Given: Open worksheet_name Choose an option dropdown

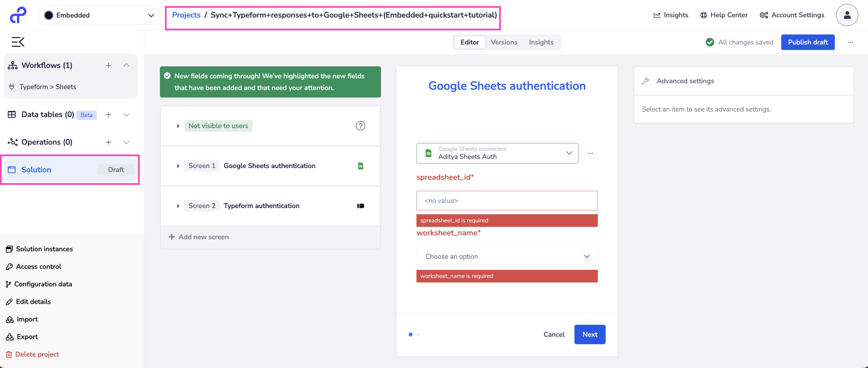Looking at the screenshot, I should 506,256.
